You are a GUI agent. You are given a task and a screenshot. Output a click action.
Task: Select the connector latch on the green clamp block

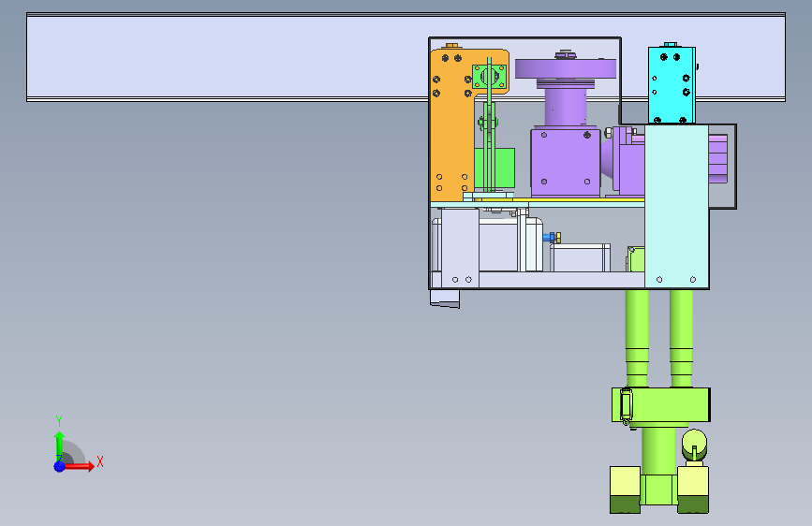click(x=626, y=405)
